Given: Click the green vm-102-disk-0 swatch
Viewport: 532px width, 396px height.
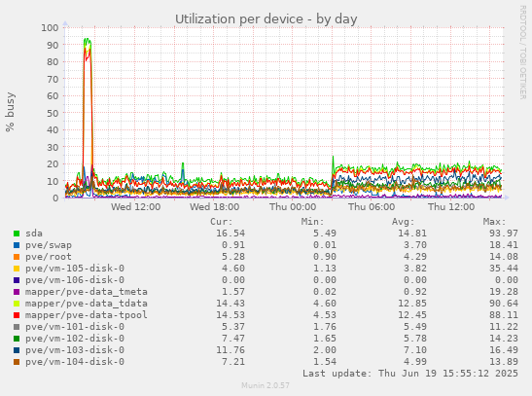Looking at the screenshot, I should [x=17, y=339].
